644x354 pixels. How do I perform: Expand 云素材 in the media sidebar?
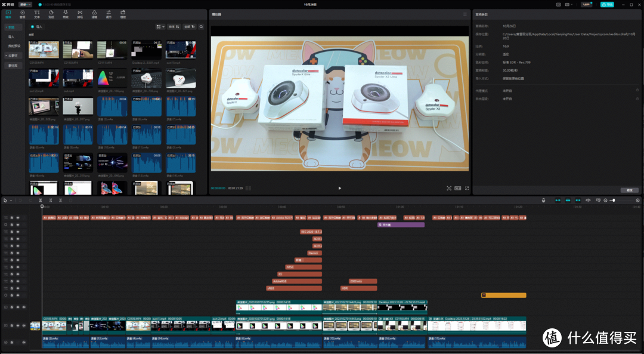point(13,56)
